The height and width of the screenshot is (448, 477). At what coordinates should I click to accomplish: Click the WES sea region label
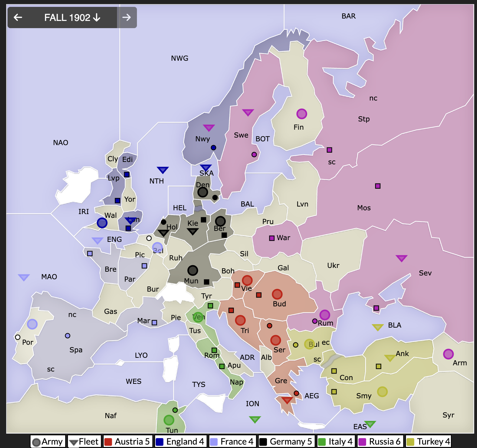[133, 381]
